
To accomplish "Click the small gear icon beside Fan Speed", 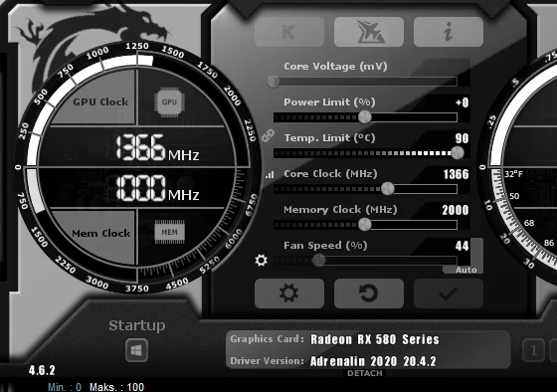I will 261,261.
